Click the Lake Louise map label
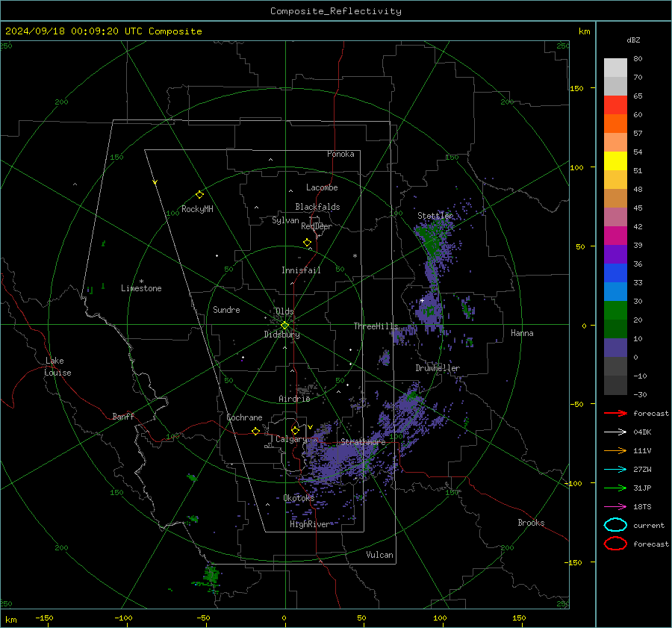This screenshot has width=672, height=628. (x=57, y=367)
